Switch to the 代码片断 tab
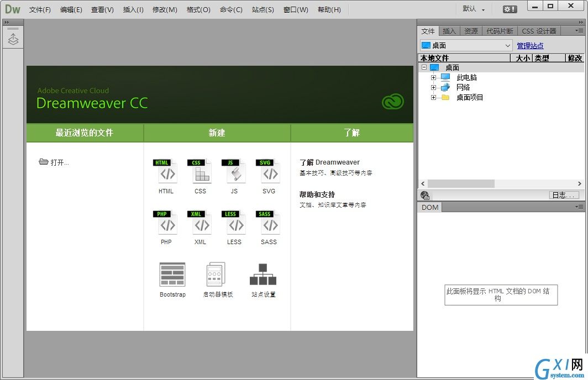 500,31
